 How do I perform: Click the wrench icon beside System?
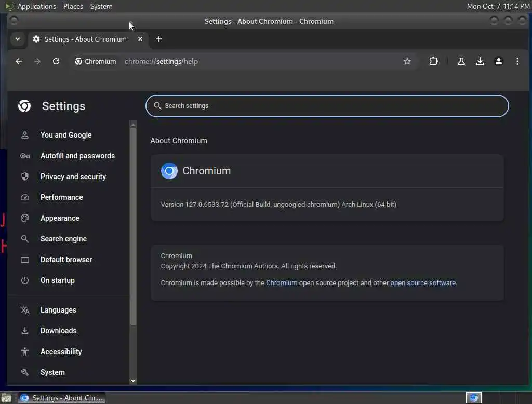pyautogui.click(x=25, y=372)
